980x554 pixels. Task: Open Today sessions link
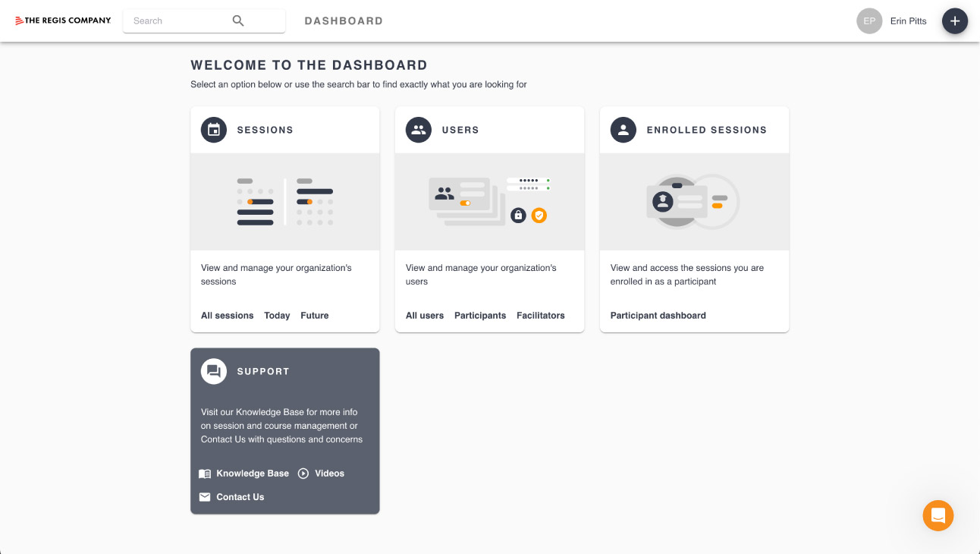coord(277,316)
